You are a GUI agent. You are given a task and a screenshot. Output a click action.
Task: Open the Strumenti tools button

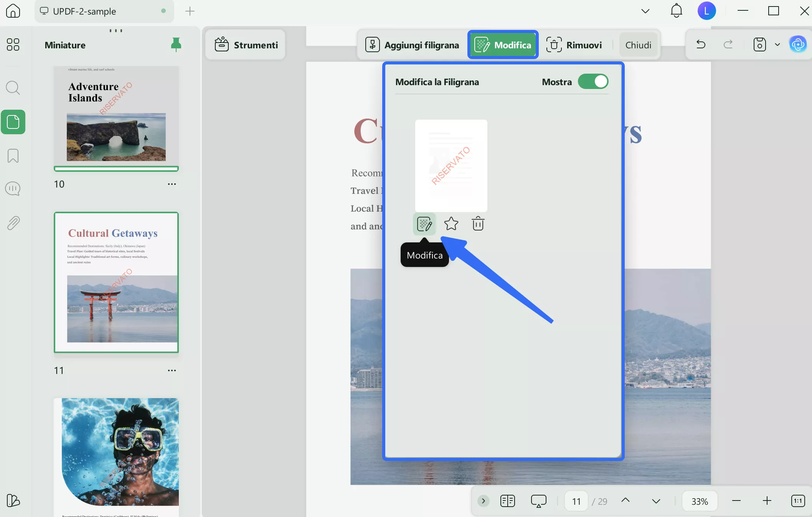click(246, 45)
